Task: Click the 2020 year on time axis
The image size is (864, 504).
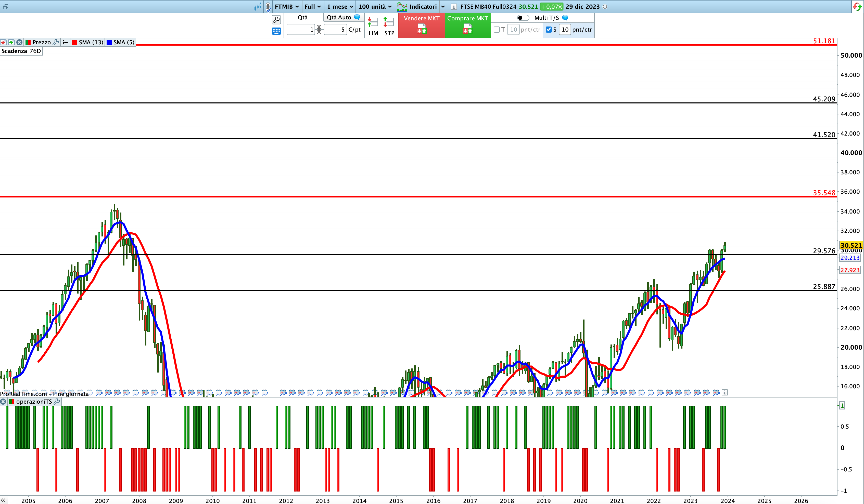Action: click(580, 501)
